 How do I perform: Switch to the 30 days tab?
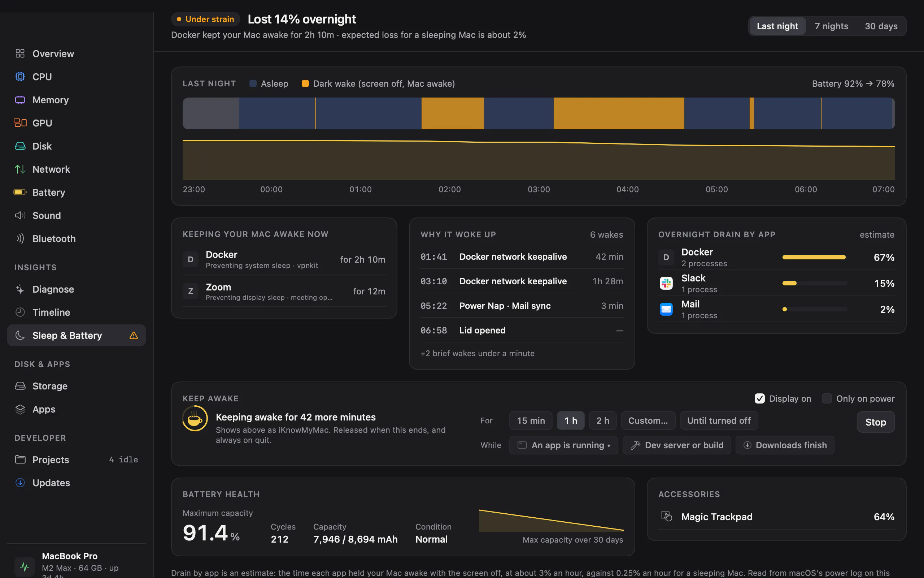click(881, 26)
